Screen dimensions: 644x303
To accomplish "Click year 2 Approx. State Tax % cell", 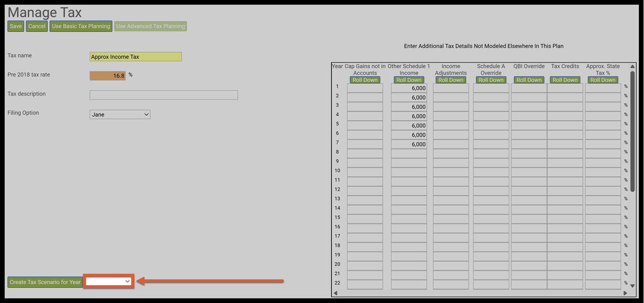I will [603, 97].
